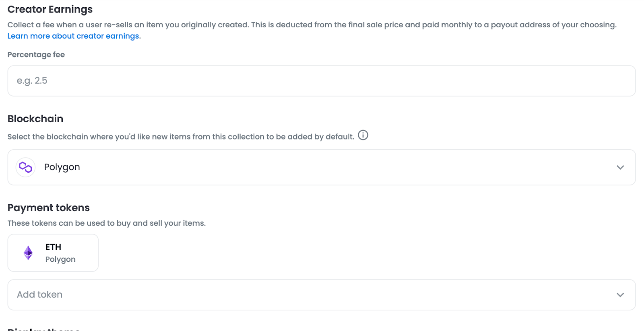Open Learn more about creator earnings link
644x331 pixels.
click(x=74, y=36)
